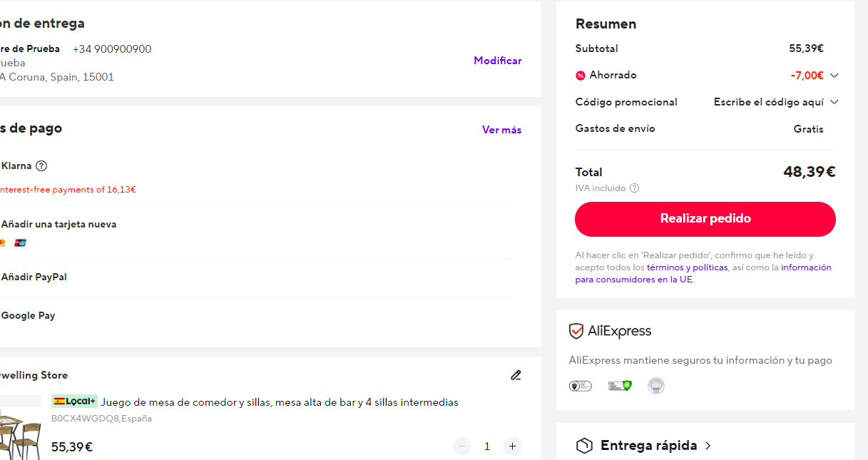Select Klarna as payment method

tap(16, 166)
